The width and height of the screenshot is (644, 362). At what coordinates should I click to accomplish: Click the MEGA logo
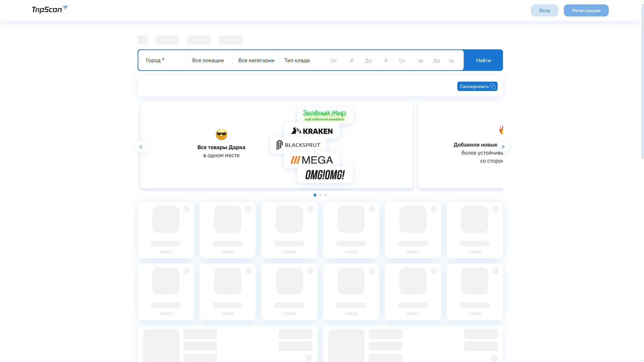[x=312, y=160]
